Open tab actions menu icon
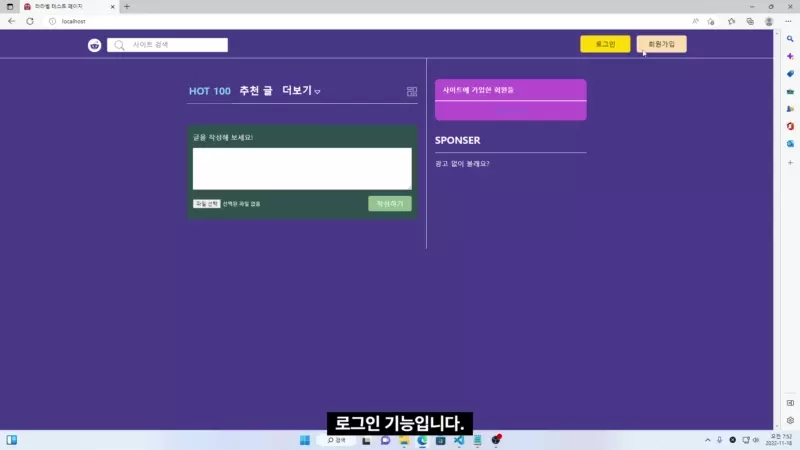800x450 pixels. click(x=10, y=7)
